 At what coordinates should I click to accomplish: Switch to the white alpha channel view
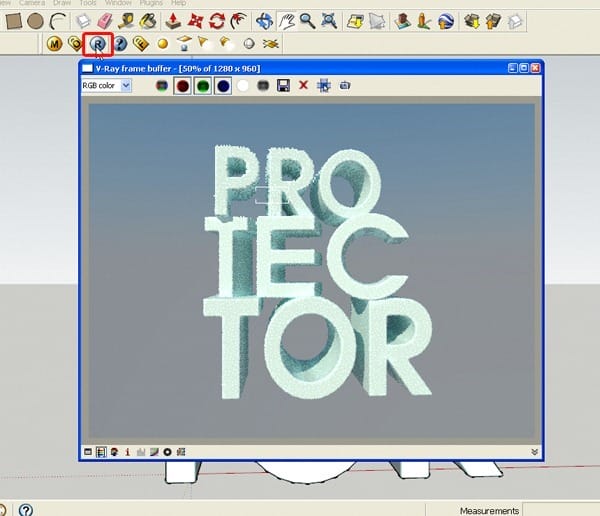coord(243,85)
